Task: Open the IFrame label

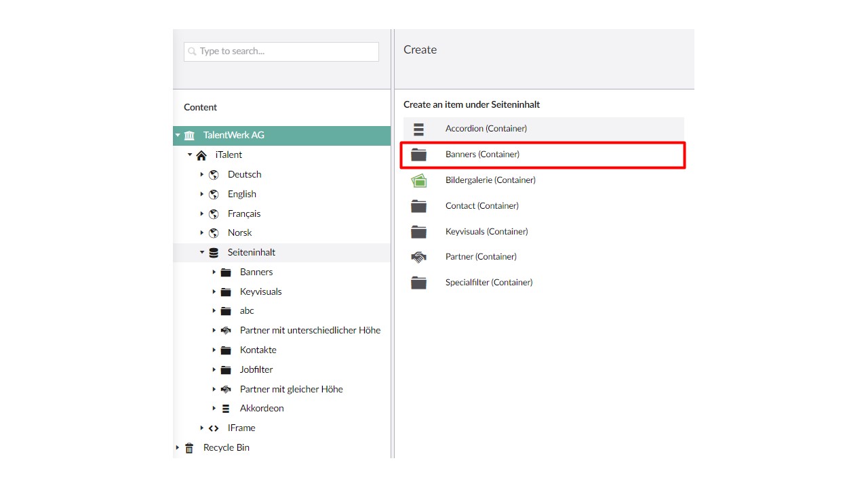Action: click(x=241, y=428)
